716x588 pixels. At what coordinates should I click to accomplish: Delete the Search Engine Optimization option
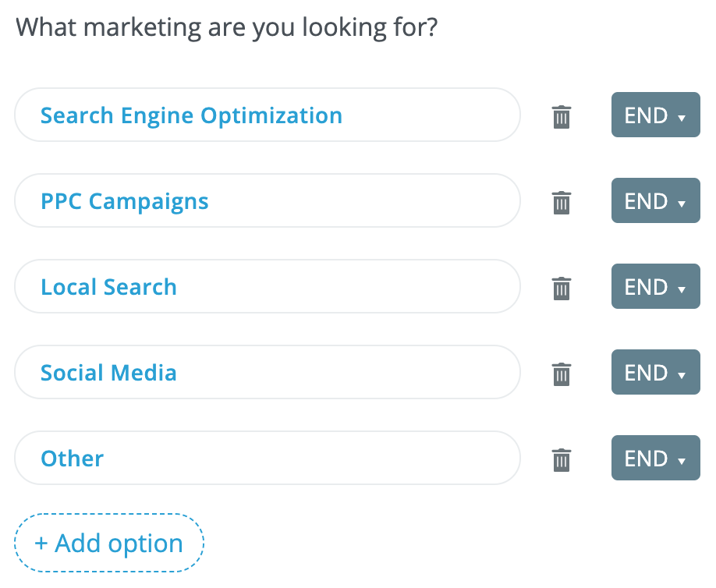[562, 117]
